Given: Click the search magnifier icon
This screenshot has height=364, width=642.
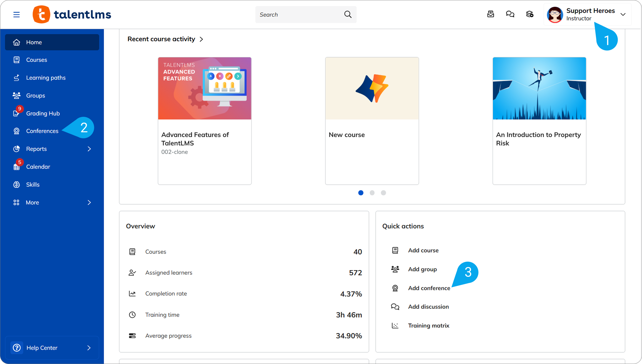Looking at the screenshot, I should [x=348, y=14].
